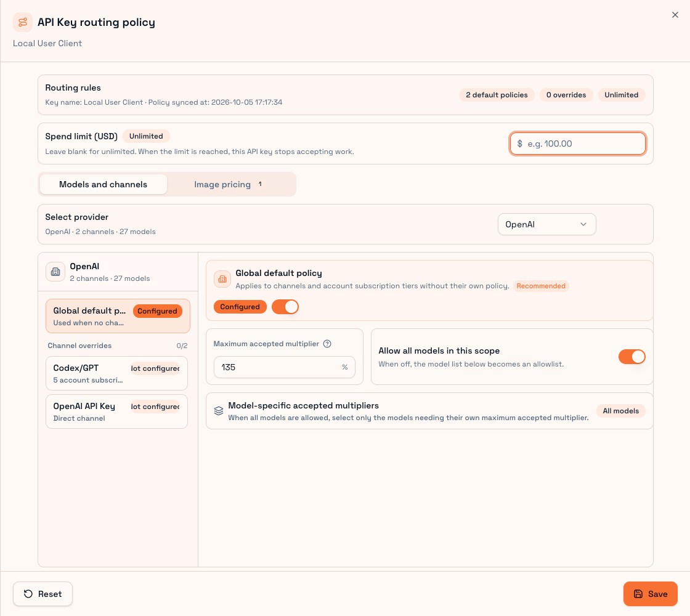
Task: Click the dollar sign in spend limit field
Action: [520, 144]
